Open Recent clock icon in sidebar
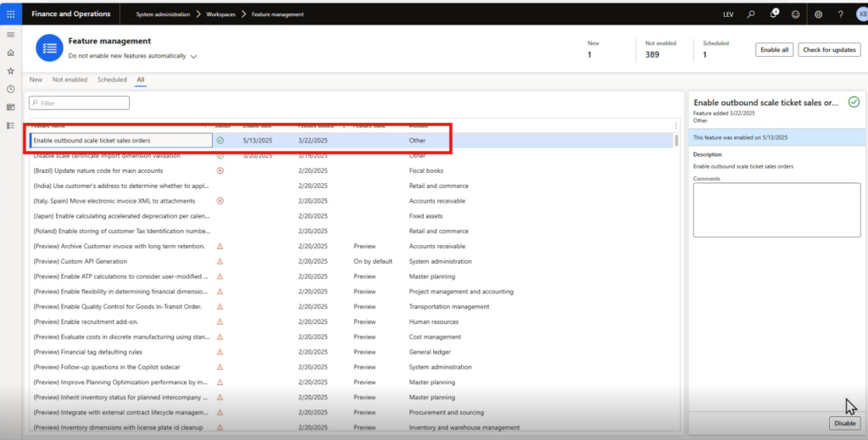This screenshot has height=440, width=868. point(10,89)
